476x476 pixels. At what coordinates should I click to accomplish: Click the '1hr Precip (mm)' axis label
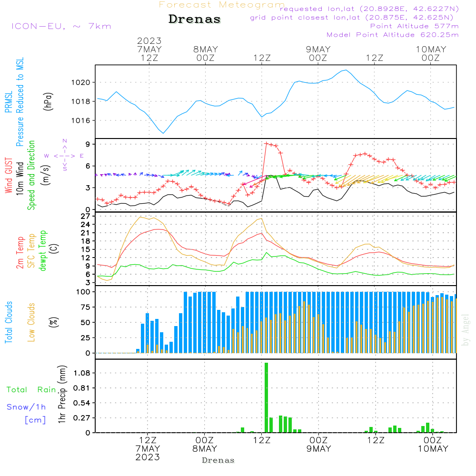pyautogui.click(x=61, y=394)
